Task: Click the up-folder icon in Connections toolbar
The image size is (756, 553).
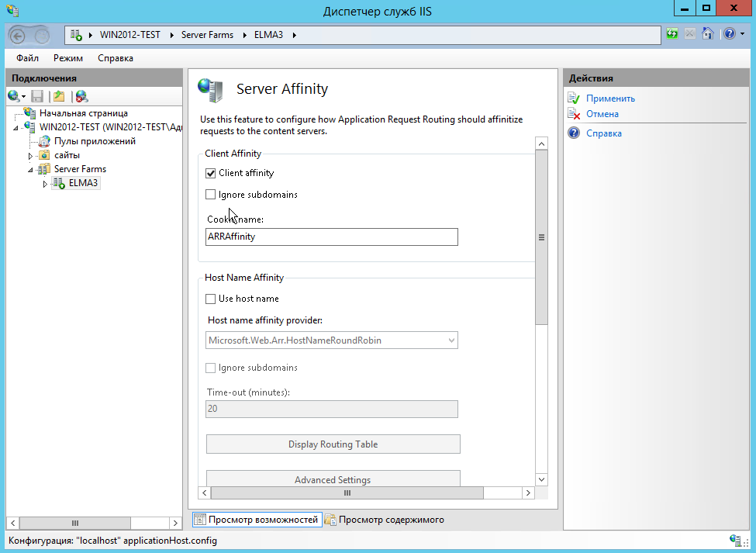Action: pos(59,96)
